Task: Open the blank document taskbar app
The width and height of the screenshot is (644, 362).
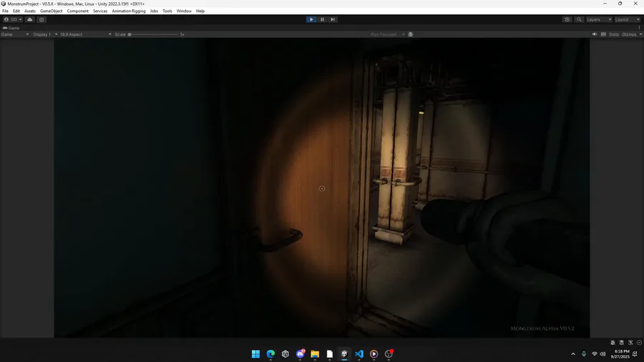Action: (329, 354)
